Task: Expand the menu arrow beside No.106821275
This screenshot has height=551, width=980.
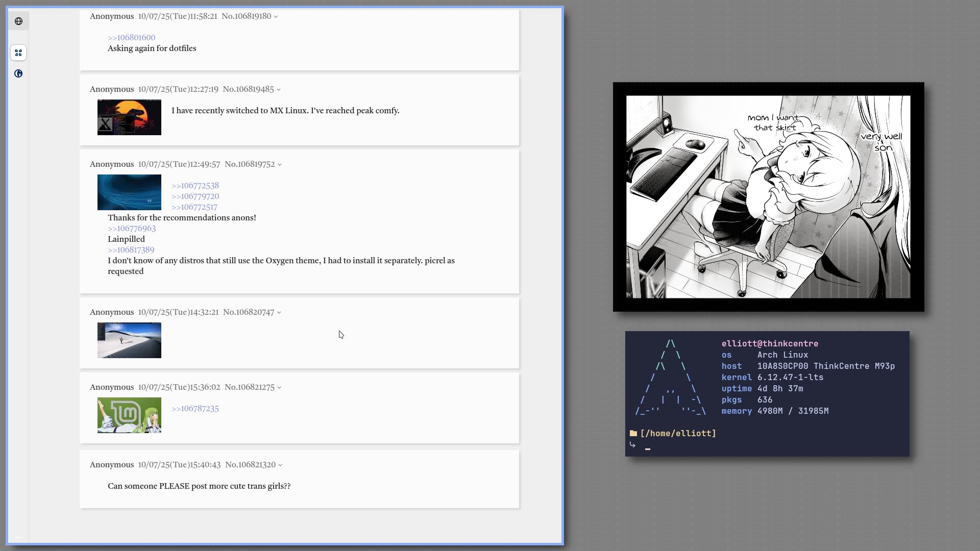Action: pyautogui.click(x=279, y=388)
